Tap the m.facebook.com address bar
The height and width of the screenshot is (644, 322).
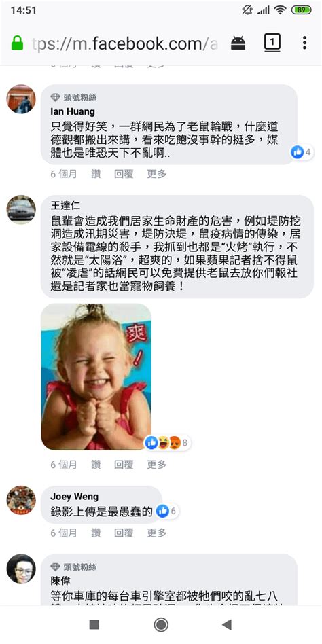[124, 43]
